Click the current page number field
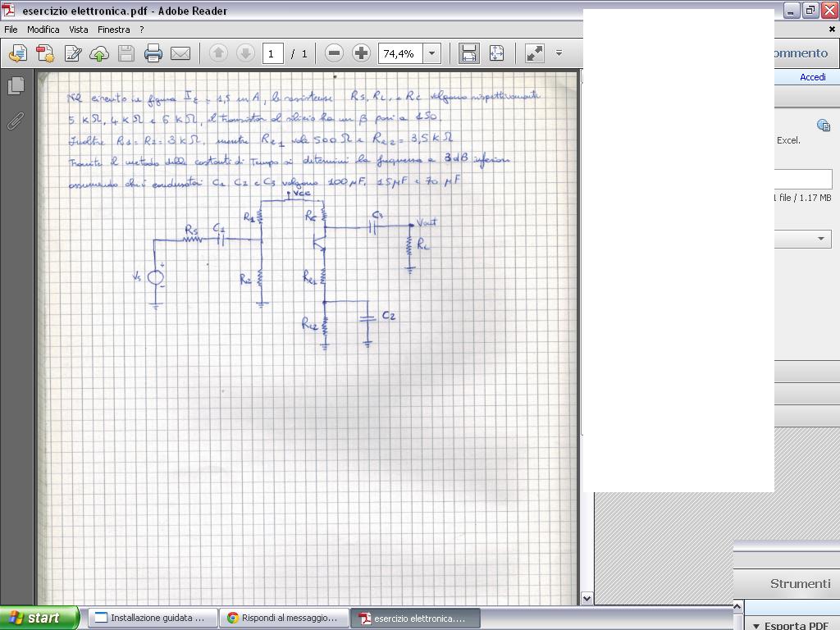 tap(272, 54)
